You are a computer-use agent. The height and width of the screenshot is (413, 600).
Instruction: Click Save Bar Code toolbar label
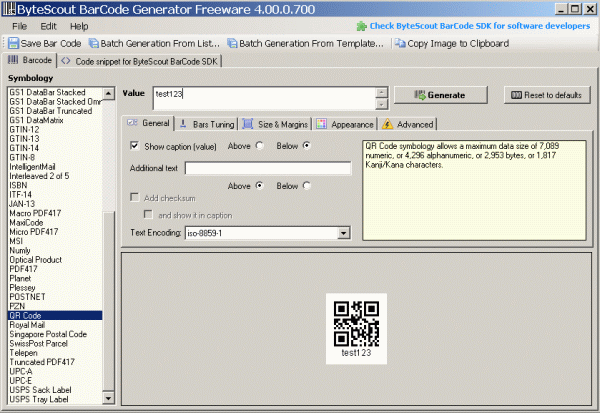click(51, 44)
